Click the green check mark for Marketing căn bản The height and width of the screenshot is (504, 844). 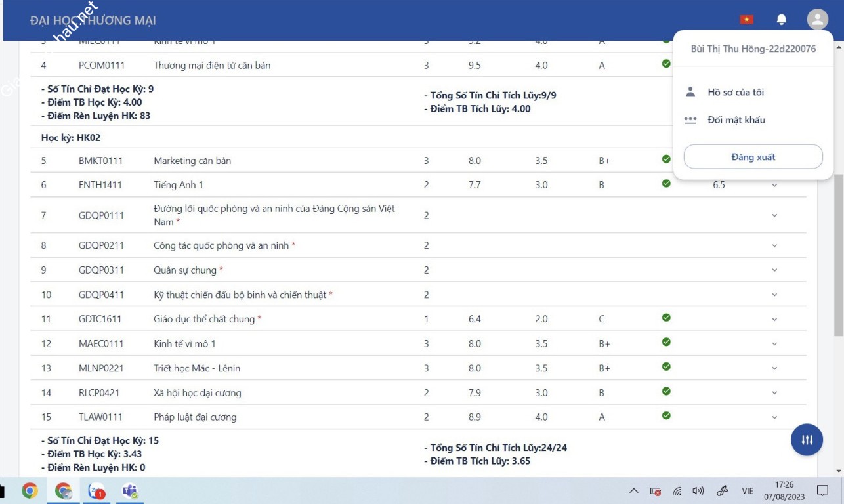point(666,159)
